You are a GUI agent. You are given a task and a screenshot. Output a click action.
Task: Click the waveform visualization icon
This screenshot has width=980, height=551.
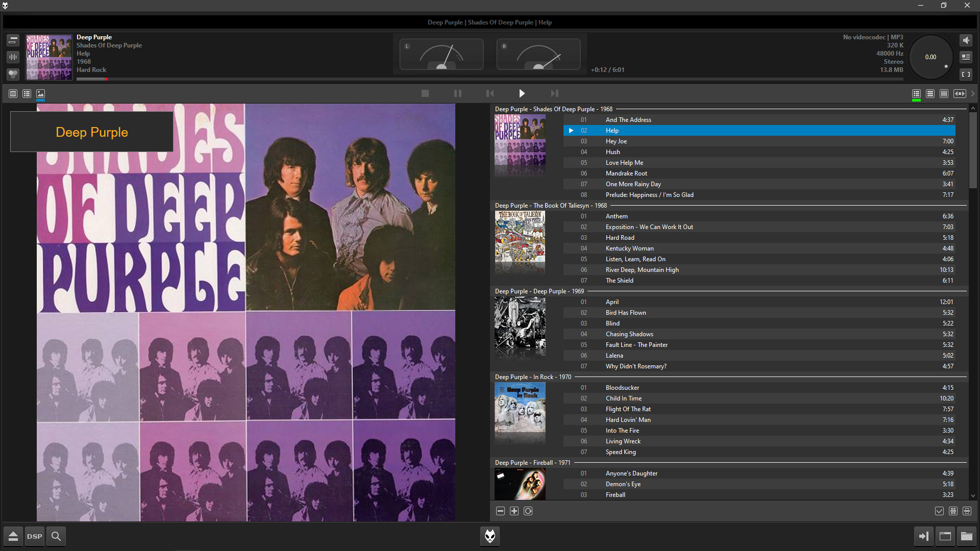[13, 57]
